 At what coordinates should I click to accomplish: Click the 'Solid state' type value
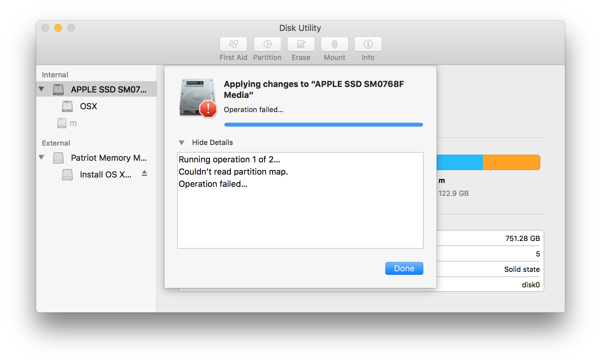[x=522, y=269]
